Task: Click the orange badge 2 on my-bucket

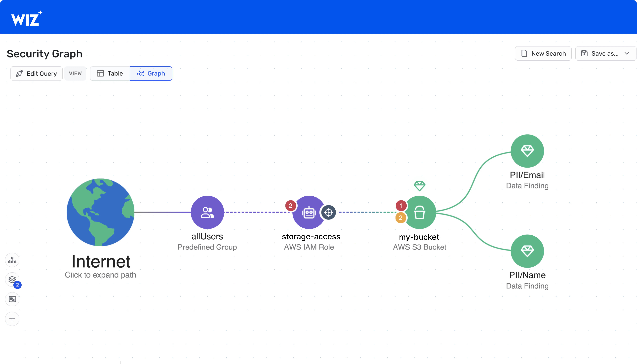Action: click(x=401, y=218)
